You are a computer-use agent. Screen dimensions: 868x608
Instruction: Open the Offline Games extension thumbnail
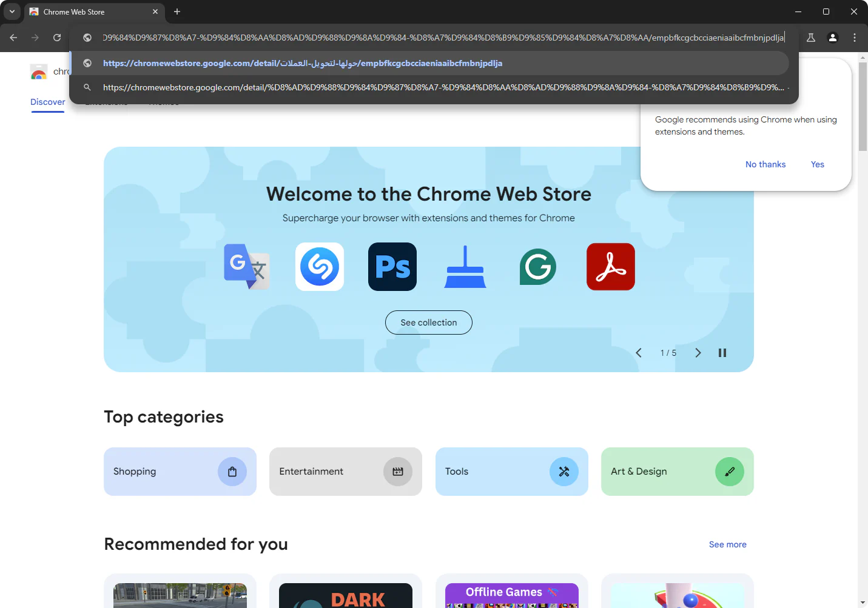(x=512, y=595)
